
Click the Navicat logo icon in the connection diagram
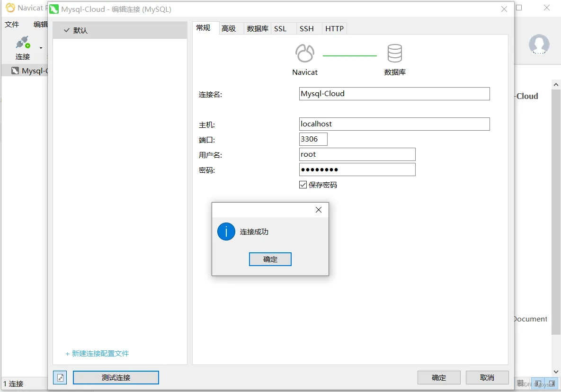pos(305,53)
